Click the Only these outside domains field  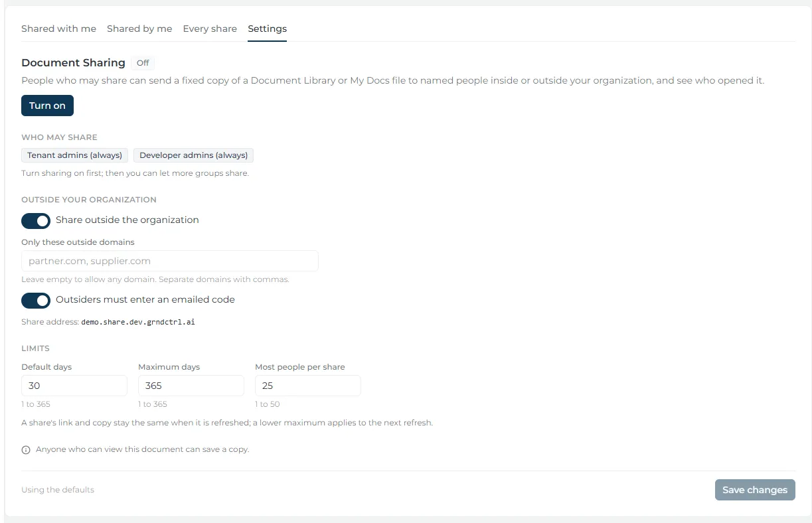pyautogui.click(x=170, y=261)
